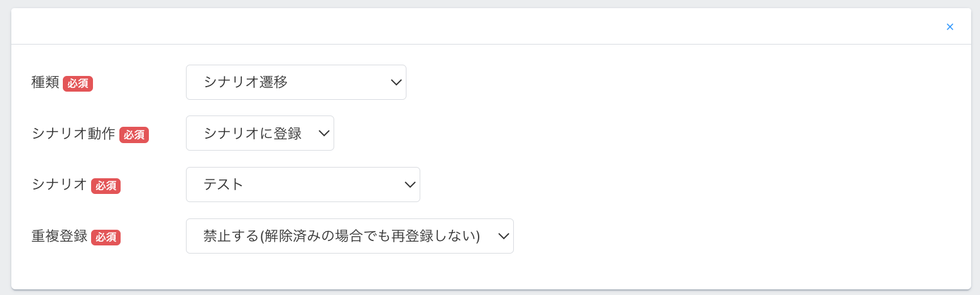This screenshot has height=295, width=980.
Task: Open the シナリオ dropdown showing テスト
Action: coord(289,185)
